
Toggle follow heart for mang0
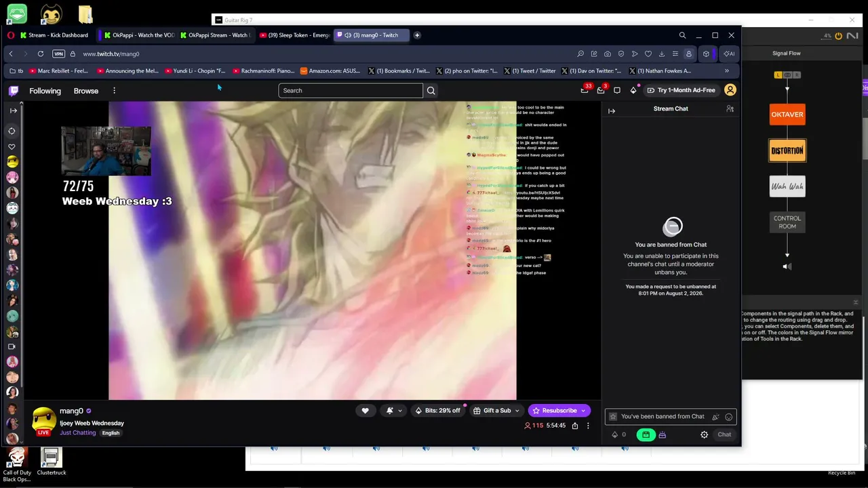365,410
